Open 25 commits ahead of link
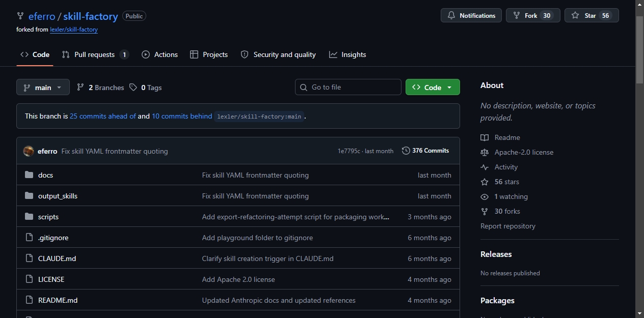Viewport: 644px width, 318px height. (x=103, y=116)
